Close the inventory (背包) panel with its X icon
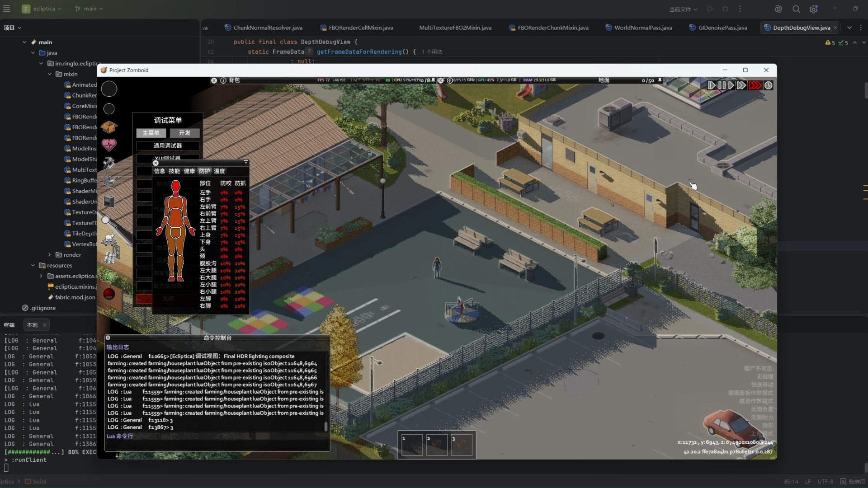This screenshot has width=868, height=488. [214, 80]
